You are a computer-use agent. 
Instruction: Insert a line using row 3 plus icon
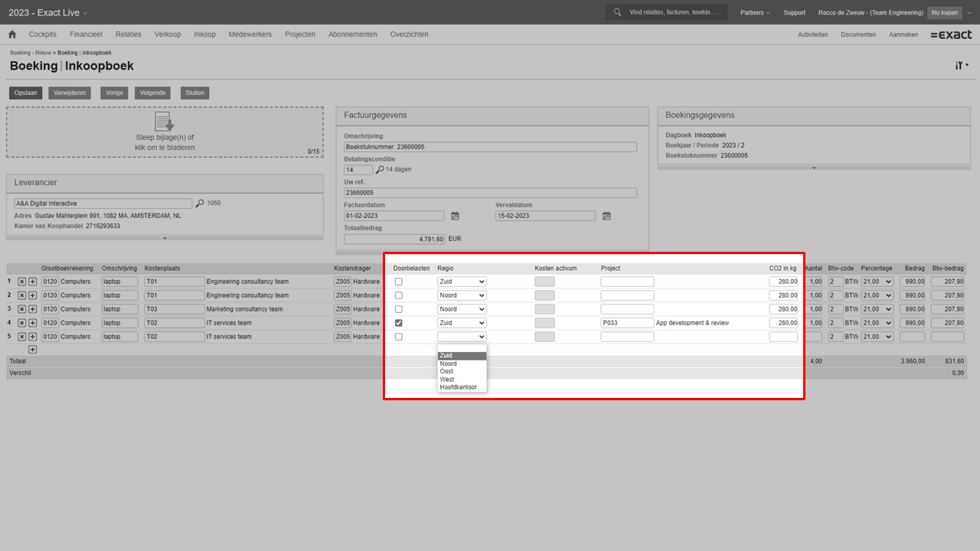(32, 309)
